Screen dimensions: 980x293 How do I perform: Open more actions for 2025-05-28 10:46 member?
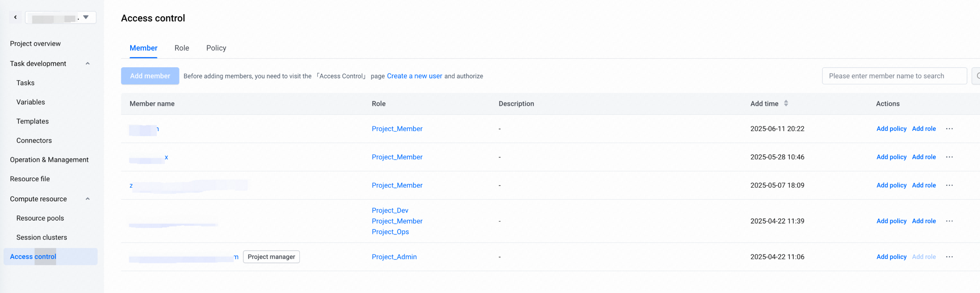click(949, 157)
